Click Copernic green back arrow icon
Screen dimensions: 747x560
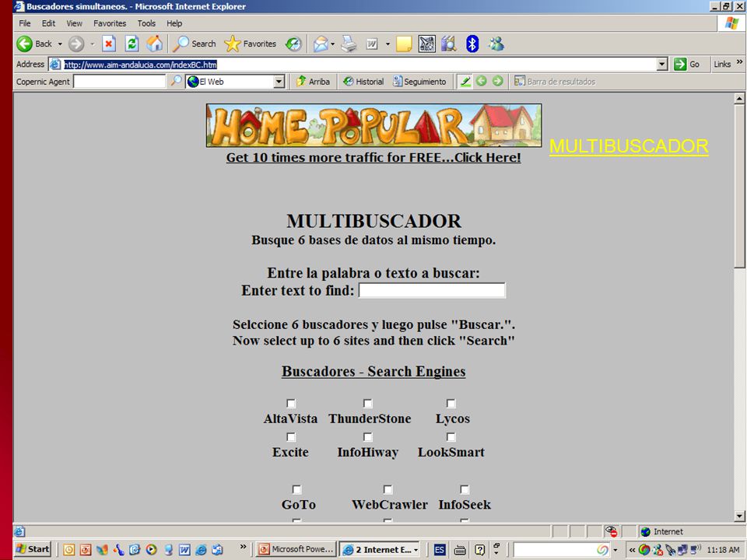(482, 81)
